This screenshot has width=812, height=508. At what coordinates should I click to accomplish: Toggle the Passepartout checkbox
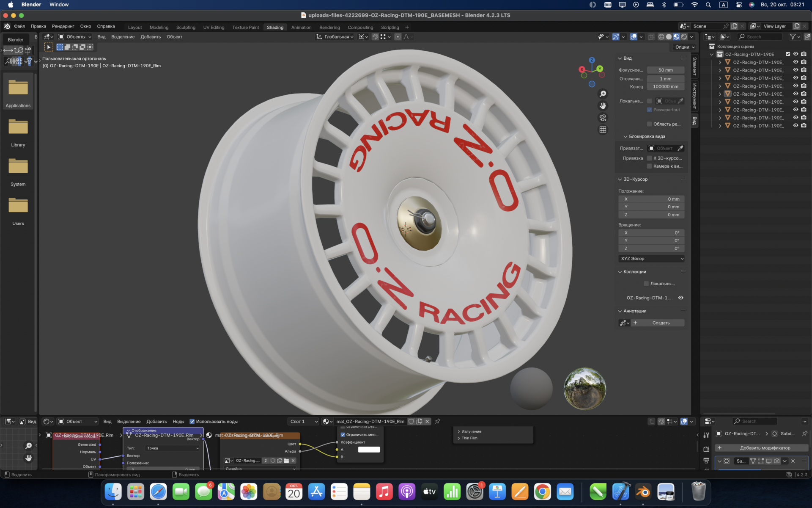tap(650, 110)
